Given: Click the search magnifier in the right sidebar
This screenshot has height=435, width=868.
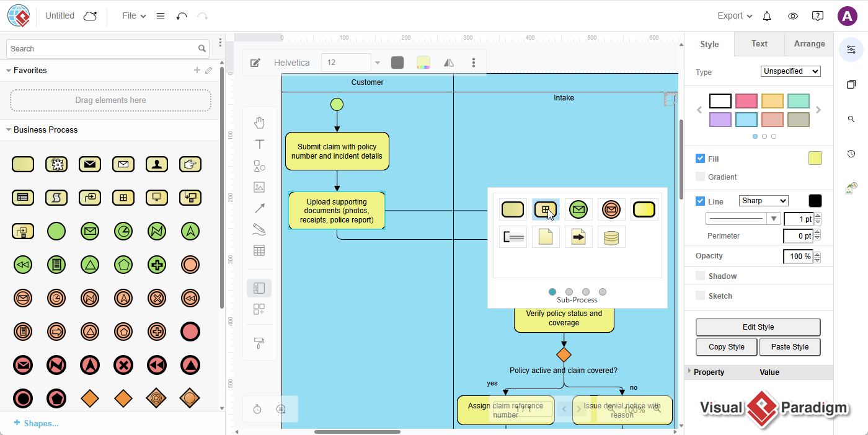Looking at the screenshot, I should pos(851,119).
